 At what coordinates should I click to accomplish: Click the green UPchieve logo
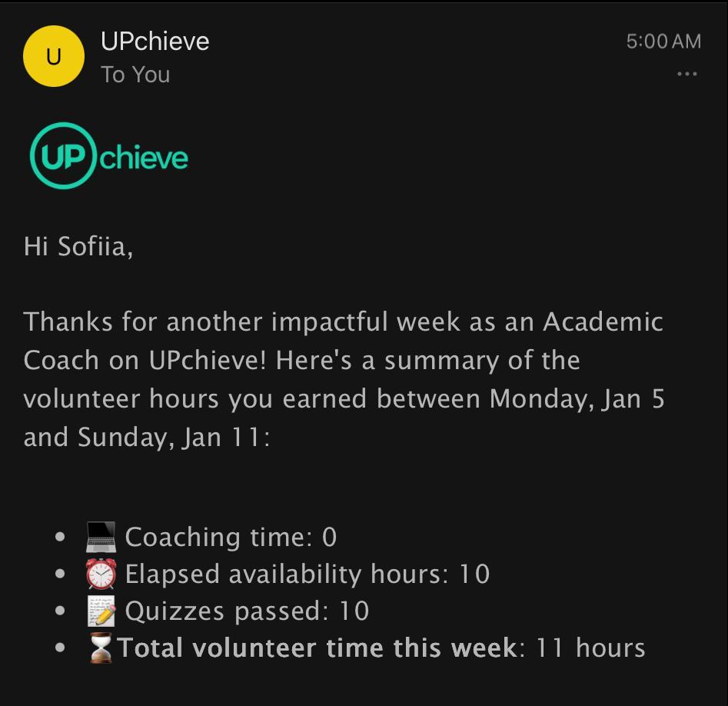(109, 156)
